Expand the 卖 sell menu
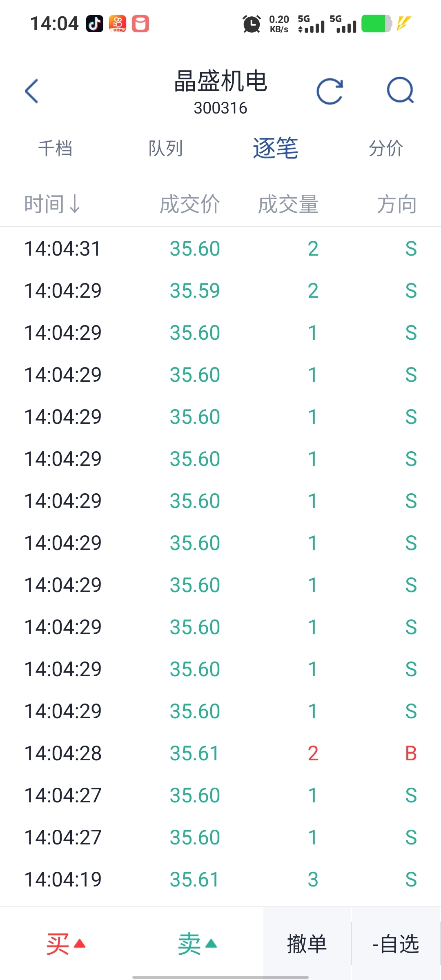 tap(197, 944)
